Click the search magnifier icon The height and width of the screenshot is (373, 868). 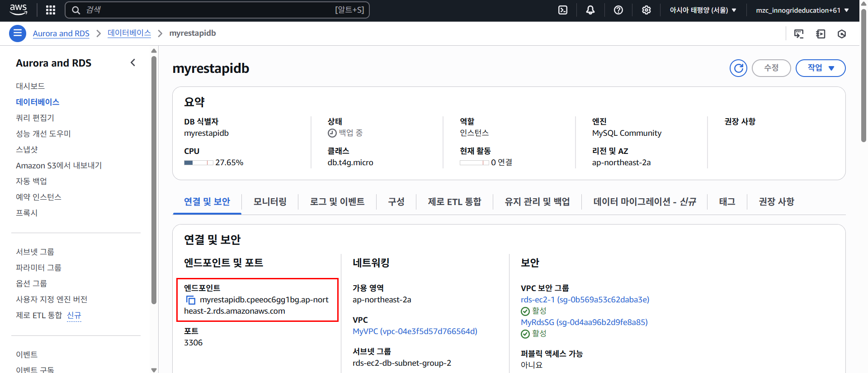click(x=76, y=10)
